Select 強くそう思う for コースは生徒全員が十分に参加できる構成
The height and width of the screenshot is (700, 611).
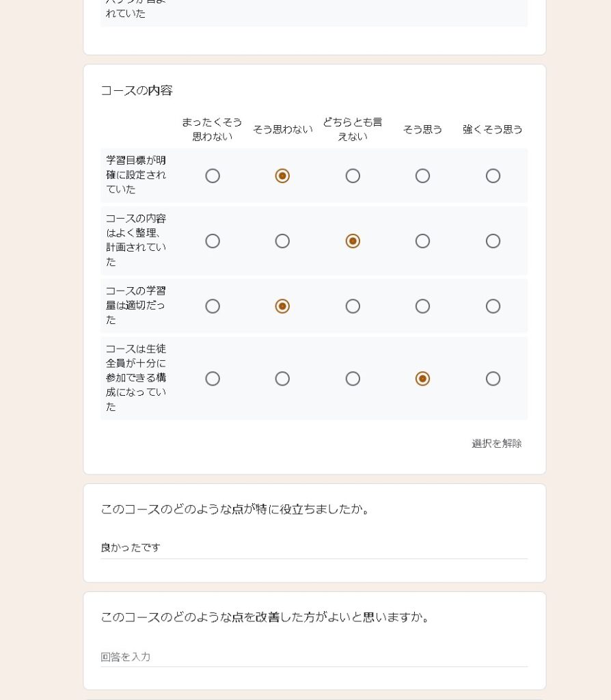(x=493, y=379)
